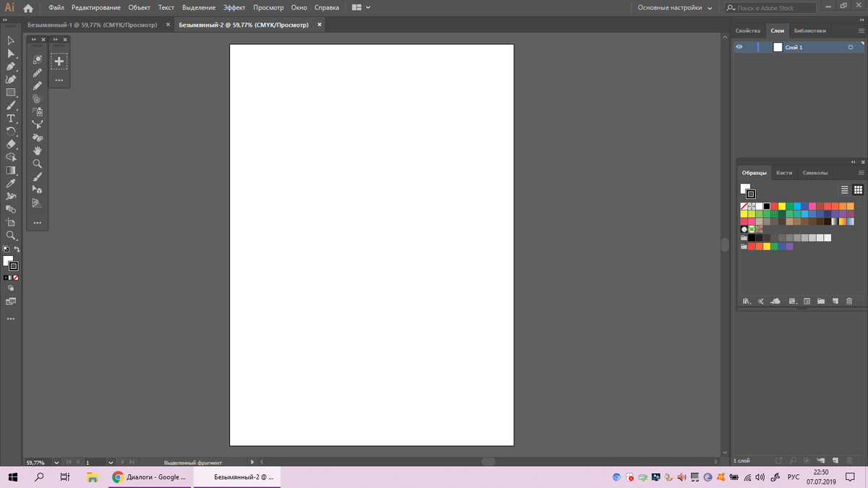Open the Просмотр menu
This screenshot has height=488, width=868.
click(x=268, y=7)
